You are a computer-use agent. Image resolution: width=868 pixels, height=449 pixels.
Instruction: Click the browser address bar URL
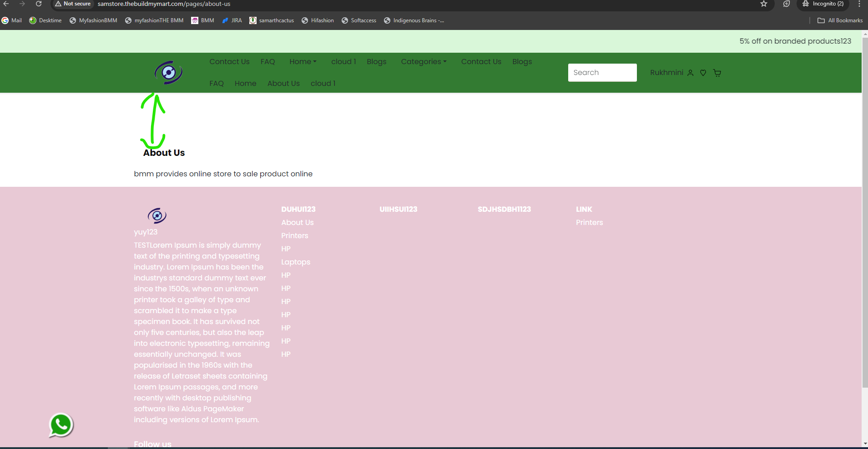coord(164,4)
